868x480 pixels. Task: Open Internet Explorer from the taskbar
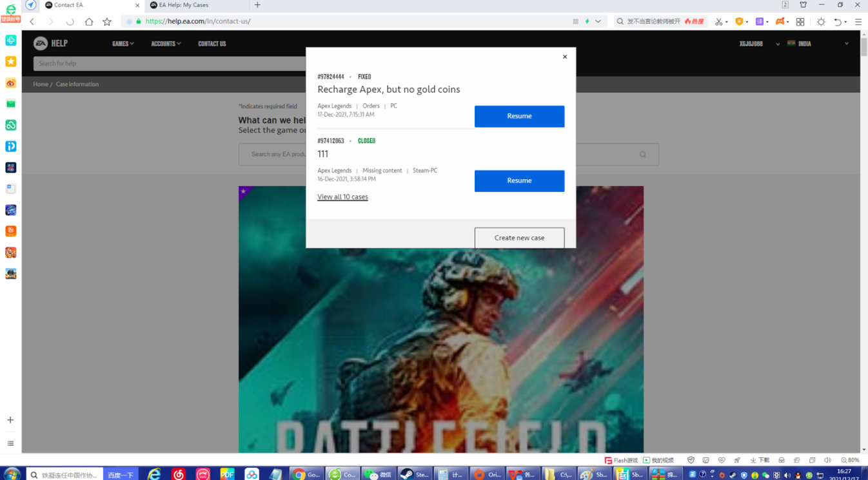(x=154, y=474)
